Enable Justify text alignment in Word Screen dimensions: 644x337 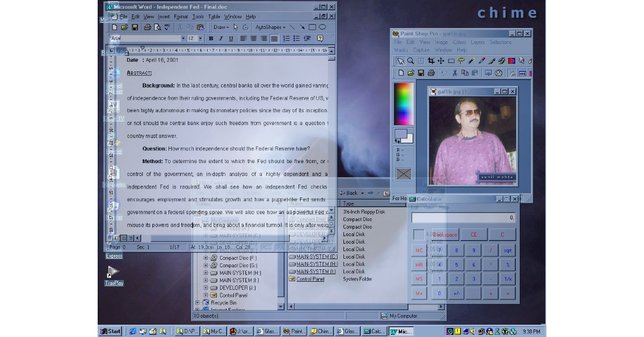pos(274,39)
